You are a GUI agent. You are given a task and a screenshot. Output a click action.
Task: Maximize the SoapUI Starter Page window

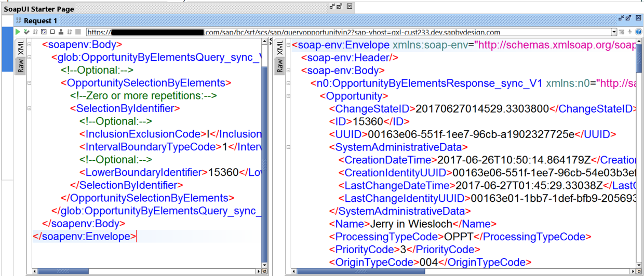(x=339, y=7)
